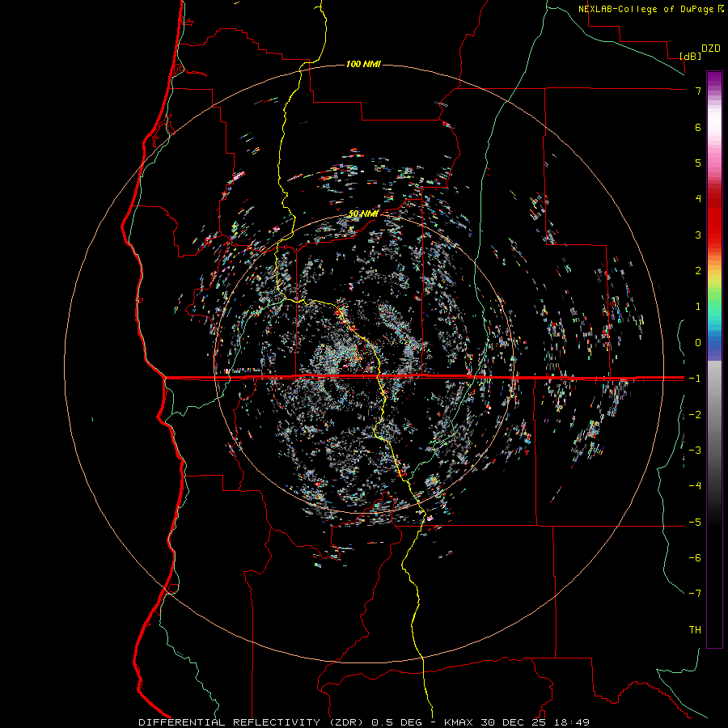Click the 0 value on the color scale

point(698,343)
